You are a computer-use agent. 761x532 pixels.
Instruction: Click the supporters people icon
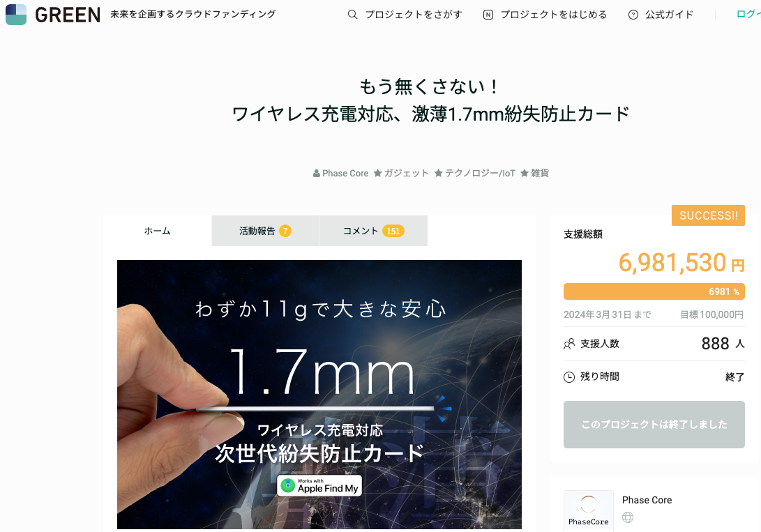568,344
